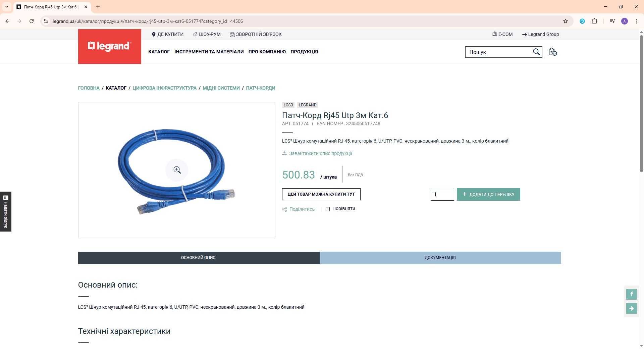Click the search magnifier icon

[x=536, y=52]
